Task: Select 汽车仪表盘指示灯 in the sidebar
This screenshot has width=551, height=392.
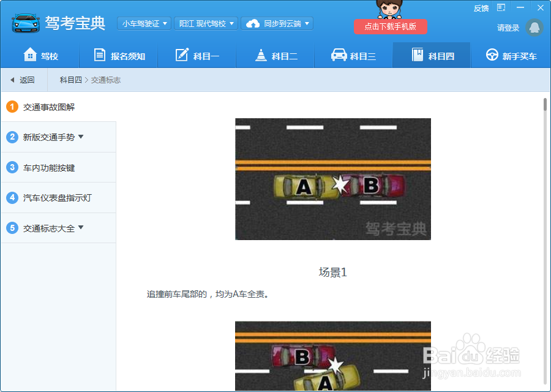Action: coord(58,198)
